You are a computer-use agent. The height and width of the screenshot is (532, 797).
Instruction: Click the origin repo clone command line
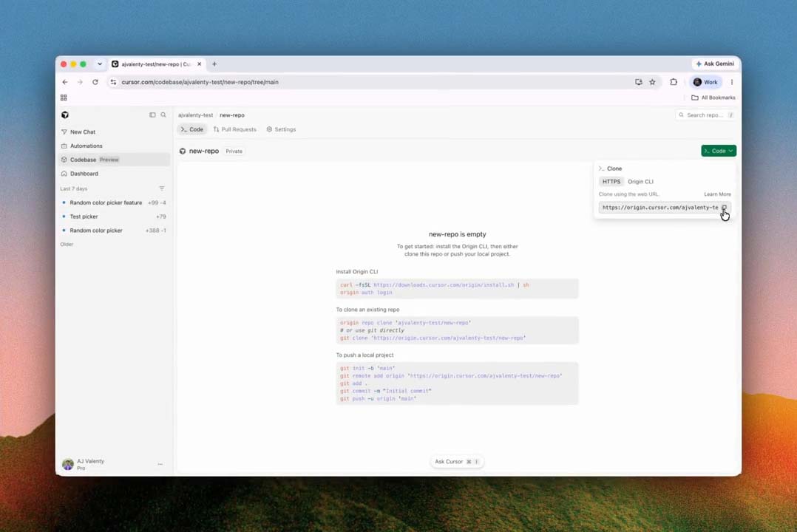(406, 323)
